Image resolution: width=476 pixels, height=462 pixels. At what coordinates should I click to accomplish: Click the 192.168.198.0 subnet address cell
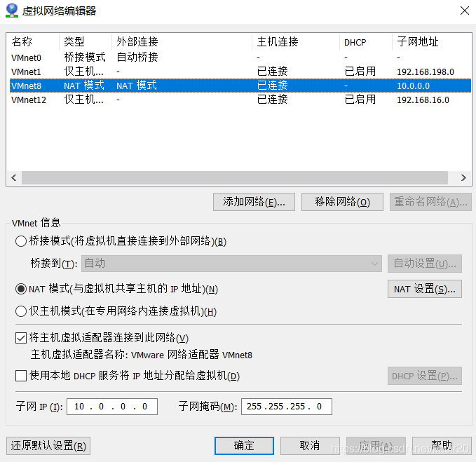426,72
